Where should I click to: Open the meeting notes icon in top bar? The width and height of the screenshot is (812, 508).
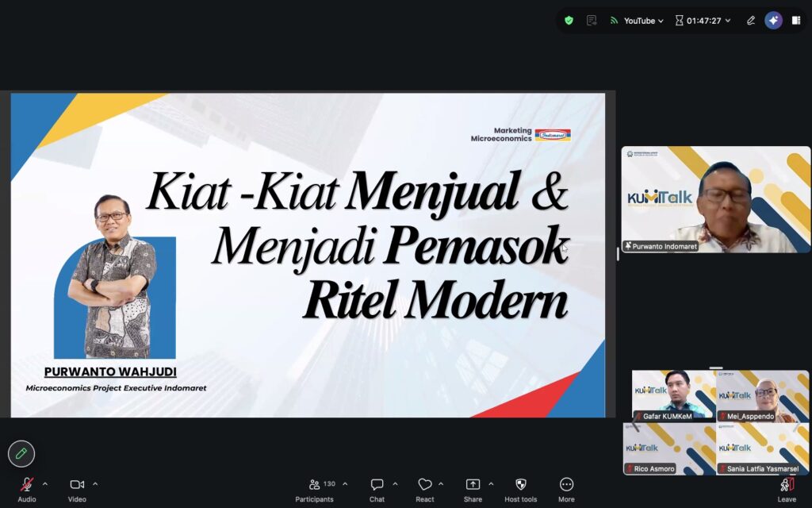[x=592, y=21]
